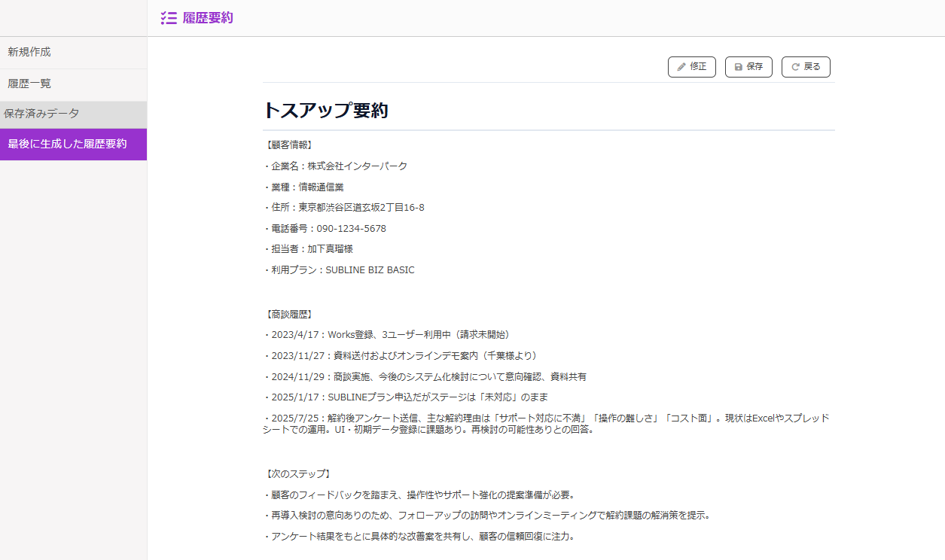This screenshot has height=560, width=945.
Task: Click the phone number 090-1234-5678
Action: pos(351,228)
